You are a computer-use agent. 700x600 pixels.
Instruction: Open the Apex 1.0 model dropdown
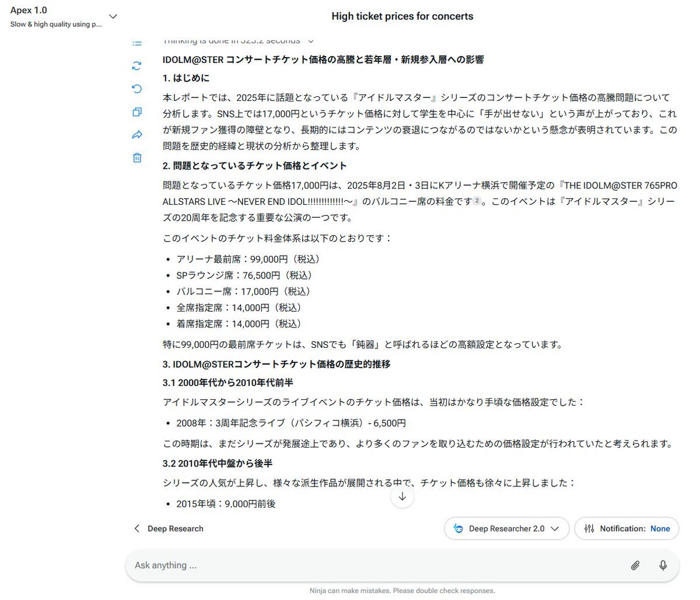click(x=64, y=16)
